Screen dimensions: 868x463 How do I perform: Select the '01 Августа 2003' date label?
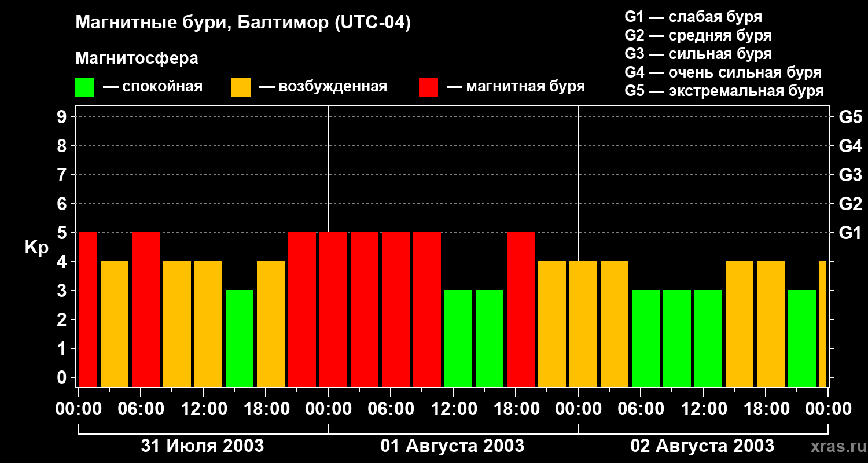pyautogui.click(x=453, y=446)
